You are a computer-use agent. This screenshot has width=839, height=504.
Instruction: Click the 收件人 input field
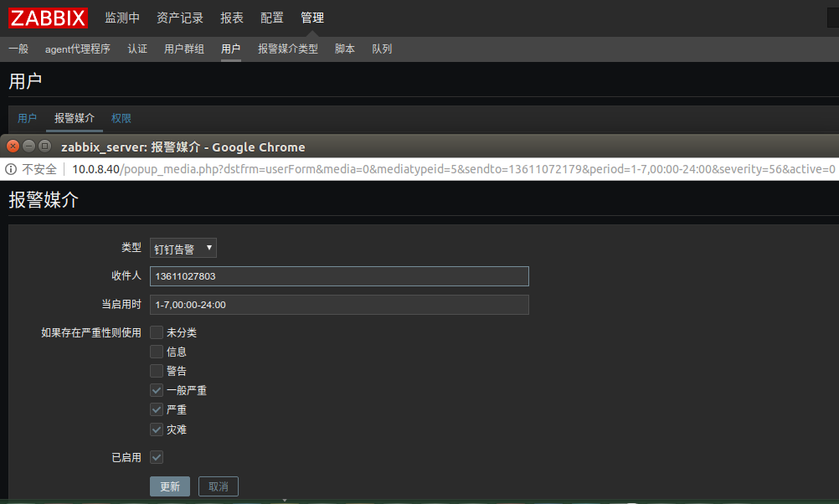click(339, 276)
